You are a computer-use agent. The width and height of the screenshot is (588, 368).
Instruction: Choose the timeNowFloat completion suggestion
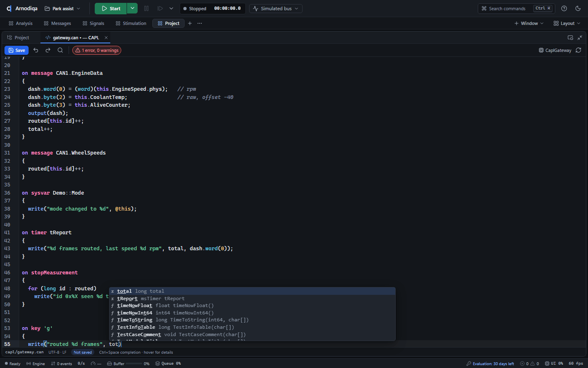(252, 305)
